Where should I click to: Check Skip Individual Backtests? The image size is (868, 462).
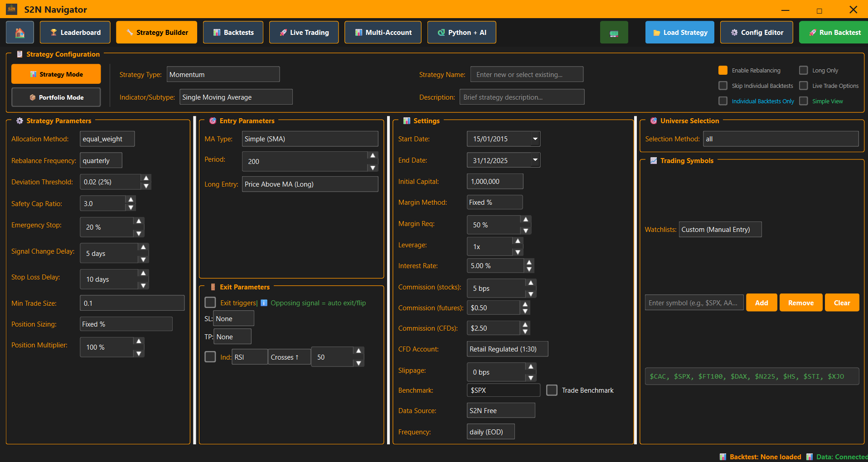(723, 86)
